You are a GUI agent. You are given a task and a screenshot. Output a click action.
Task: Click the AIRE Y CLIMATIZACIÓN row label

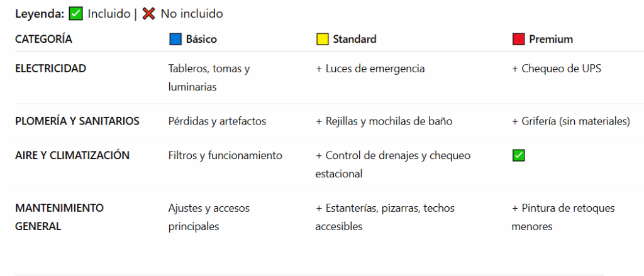pos(72,155)
